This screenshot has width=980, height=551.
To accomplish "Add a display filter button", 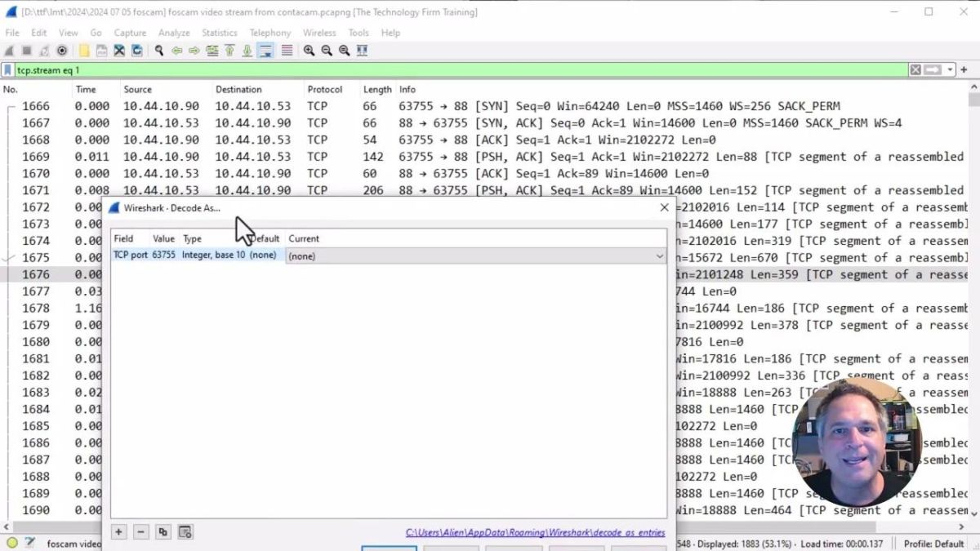I will click(x=964, y=70).
